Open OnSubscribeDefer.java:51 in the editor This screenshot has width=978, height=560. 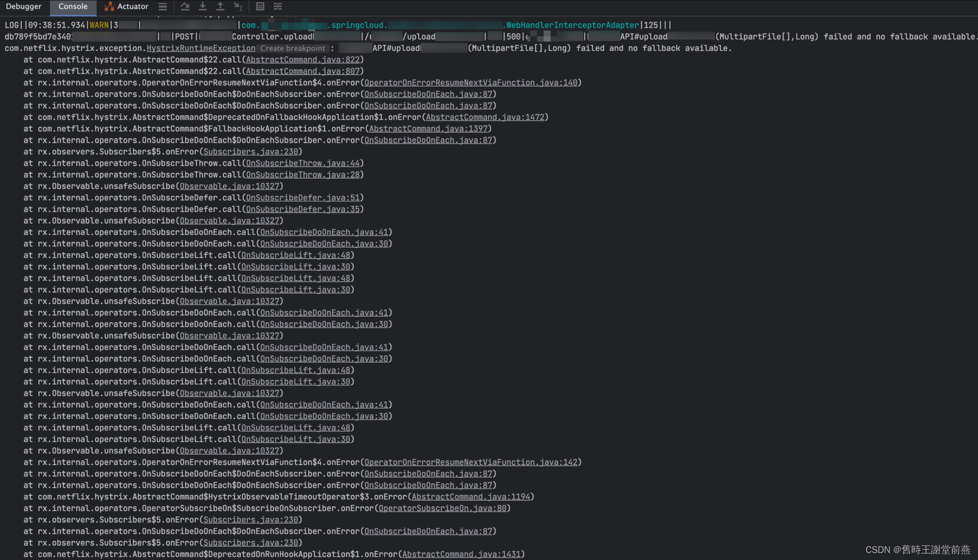pos(303,197)
